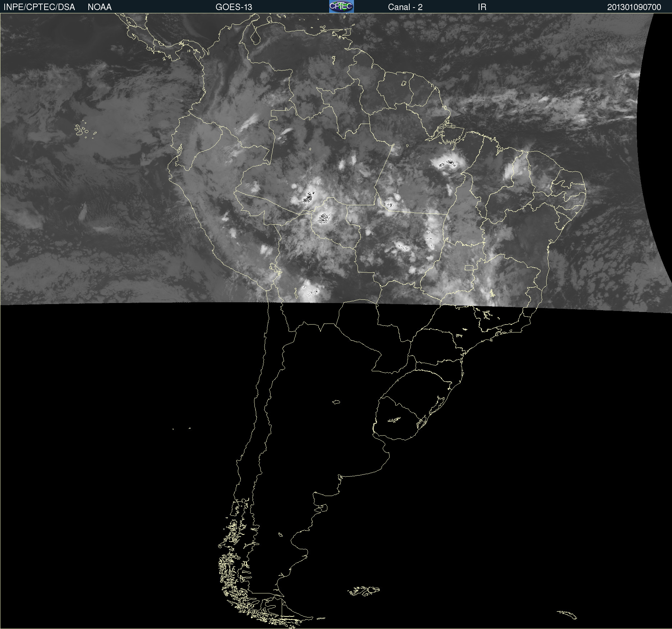Image resolution: width=672 pixels, height=629 pixels.
Task: Click the NOAA label in header
Action: pos(100,7)
